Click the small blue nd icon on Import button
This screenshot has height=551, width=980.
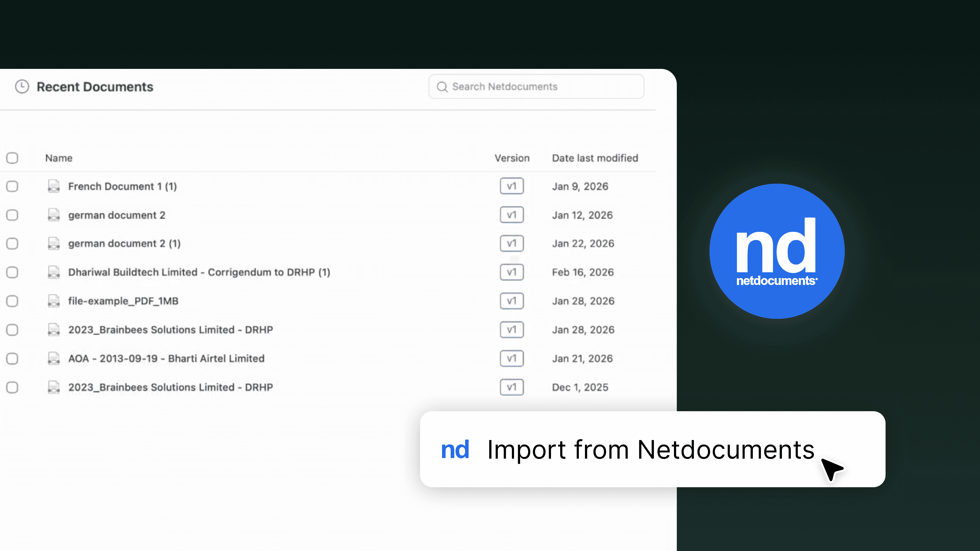(x=455, y=450)
